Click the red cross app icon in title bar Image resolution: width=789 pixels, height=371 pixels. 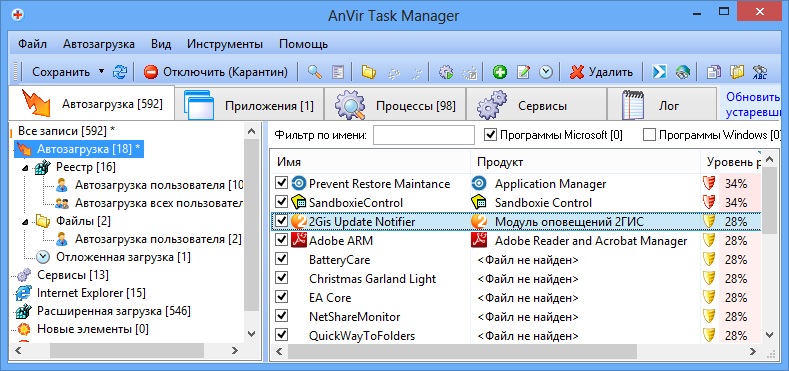point(18,15)
